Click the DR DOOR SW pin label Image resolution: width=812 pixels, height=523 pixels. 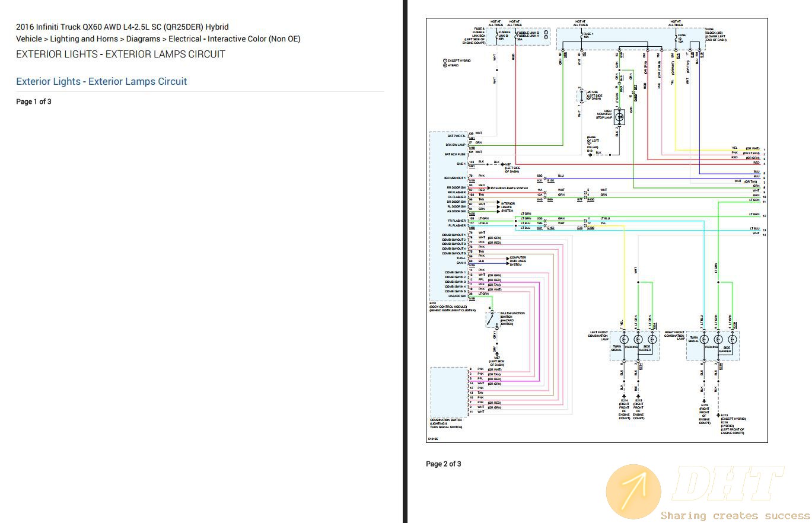tap(457, 202)
